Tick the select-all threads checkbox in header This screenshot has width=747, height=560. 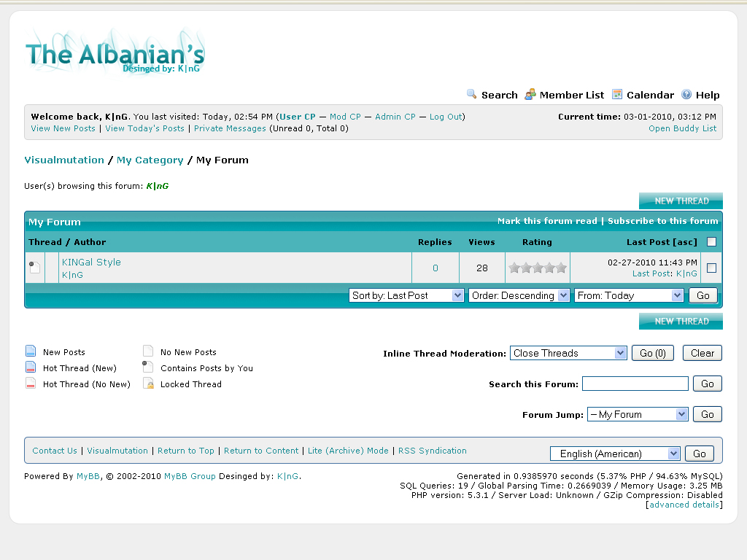[x=711, y=242]
